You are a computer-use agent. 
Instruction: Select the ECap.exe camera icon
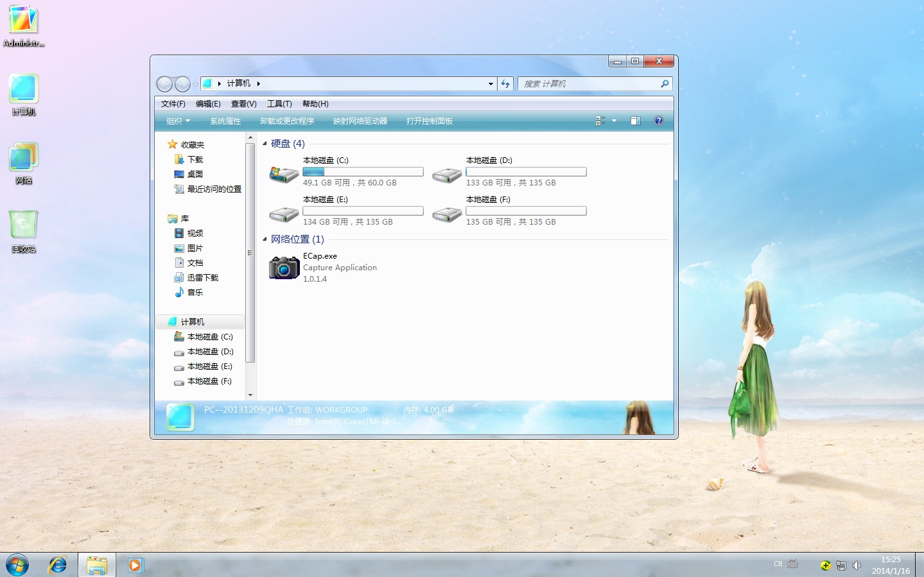coord(284,267)
